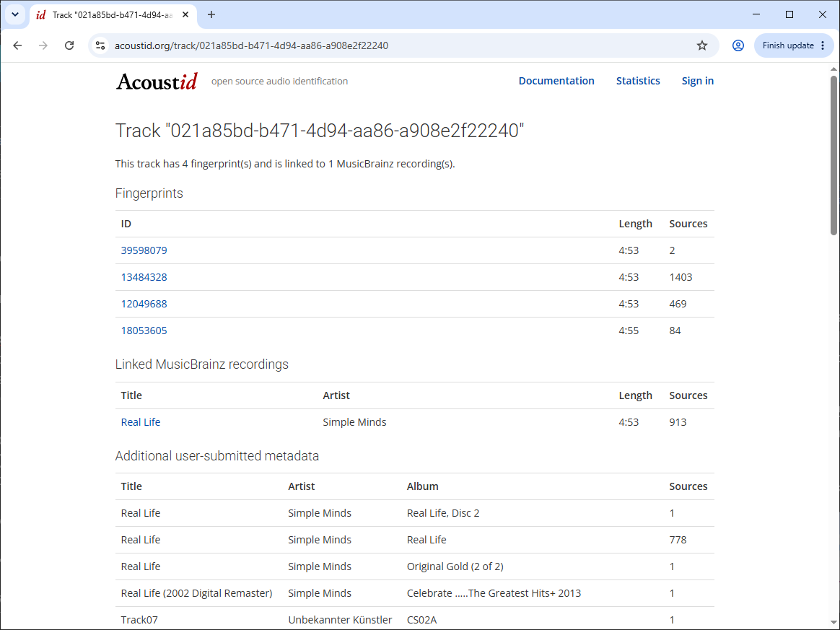Image resolution: width=840 pixels, height=630 pixels.
Task: Click "Unbekannter Künstler" artist cell
Action: (x=340, y=620)
